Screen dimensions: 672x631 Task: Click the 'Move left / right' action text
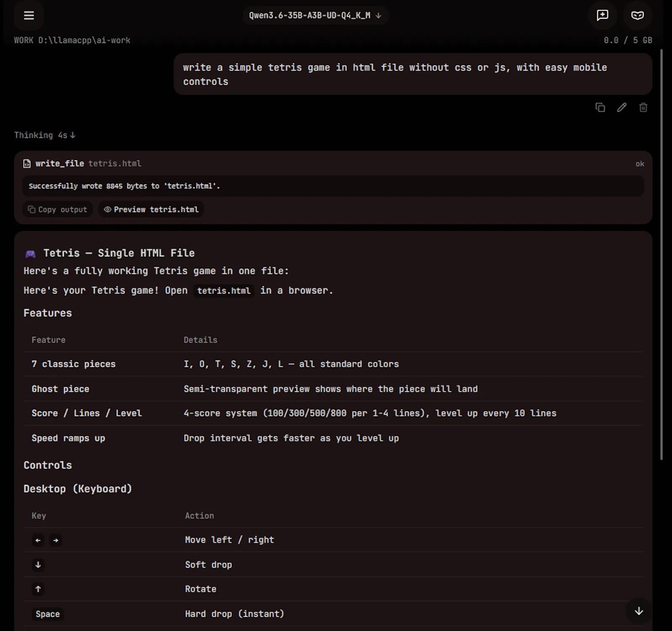[229, 540]
